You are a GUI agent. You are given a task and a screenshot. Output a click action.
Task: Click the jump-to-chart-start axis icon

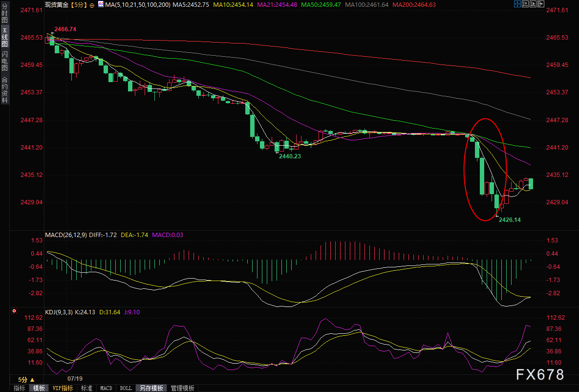click(x=525, y=4)
